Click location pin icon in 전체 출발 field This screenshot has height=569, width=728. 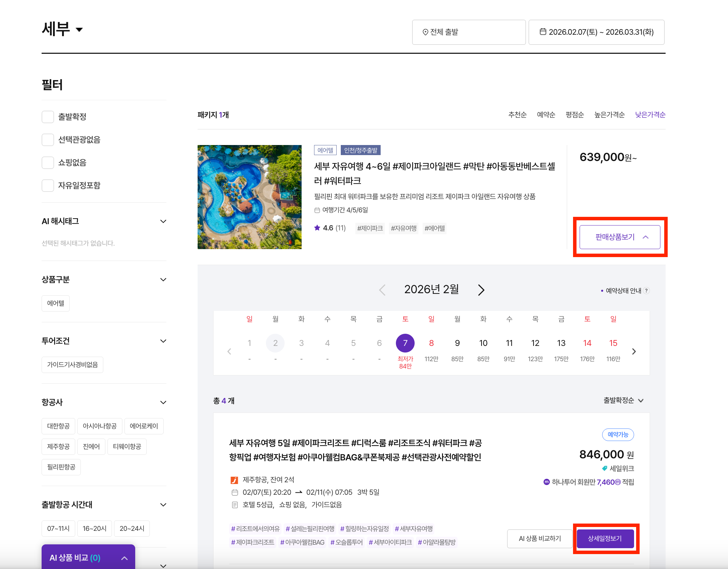pos(425,32)
